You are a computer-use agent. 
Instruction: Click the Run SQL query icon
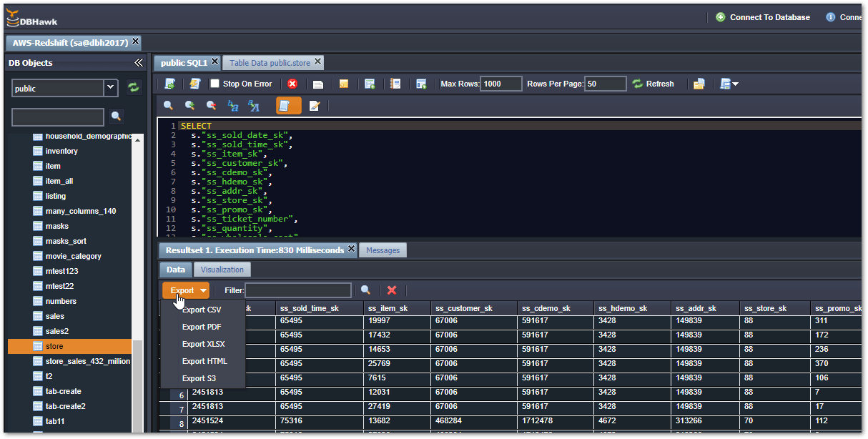tap(169, 84)
